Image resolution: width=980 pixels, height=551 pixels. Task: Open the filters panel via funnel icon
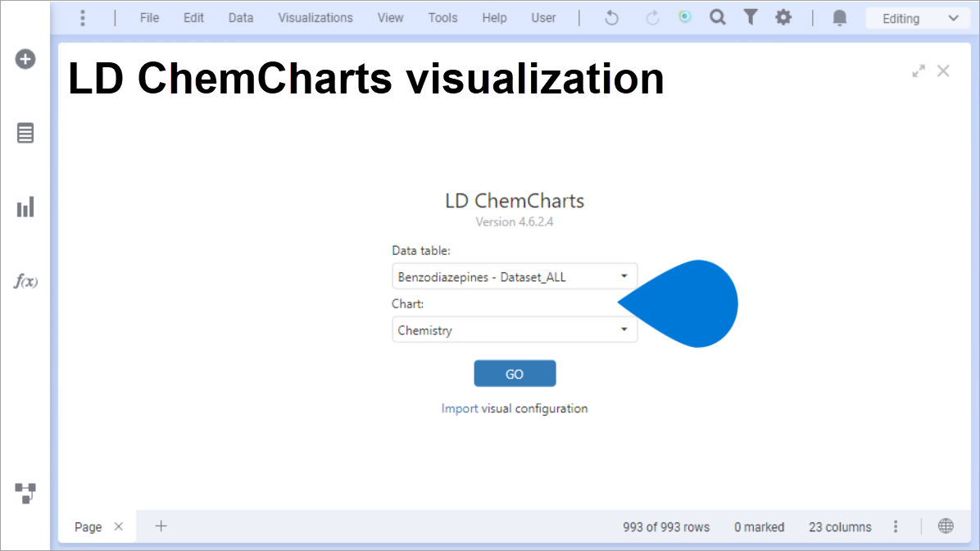(751, 17)
